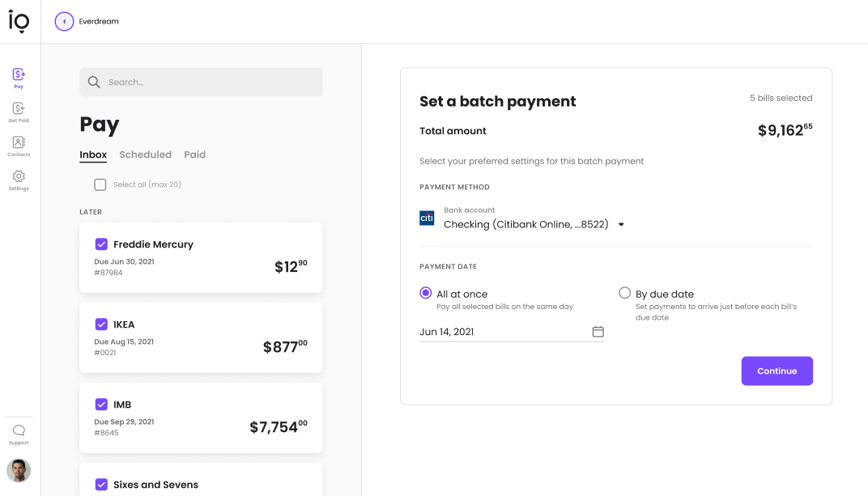Click the LATER section heading
The height and width of the screenshot is (496, 868).
pos(91,212)
